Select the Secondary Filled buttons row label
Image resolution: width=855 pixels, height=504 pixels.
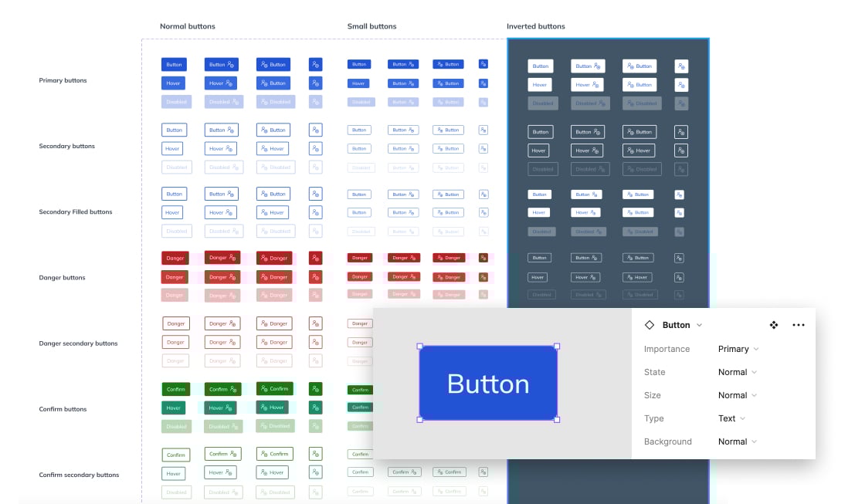[x=75, y=212]
